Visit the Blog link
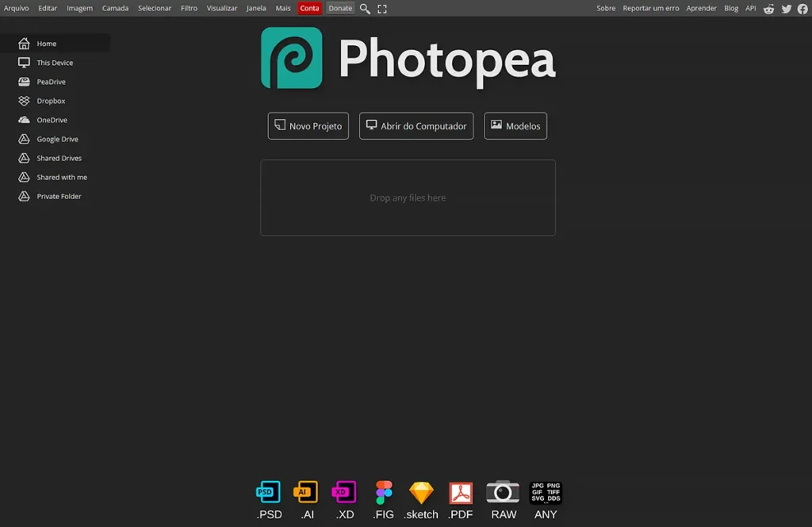This screenshot has width=812, height=527. pyautogui.click(x=730, y=8)
